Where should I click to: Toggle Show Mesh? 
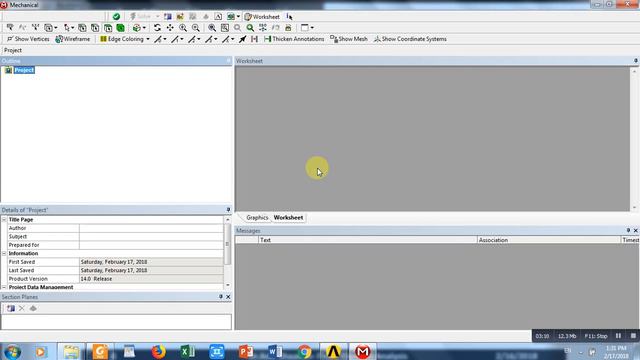[x=349, y=39]
